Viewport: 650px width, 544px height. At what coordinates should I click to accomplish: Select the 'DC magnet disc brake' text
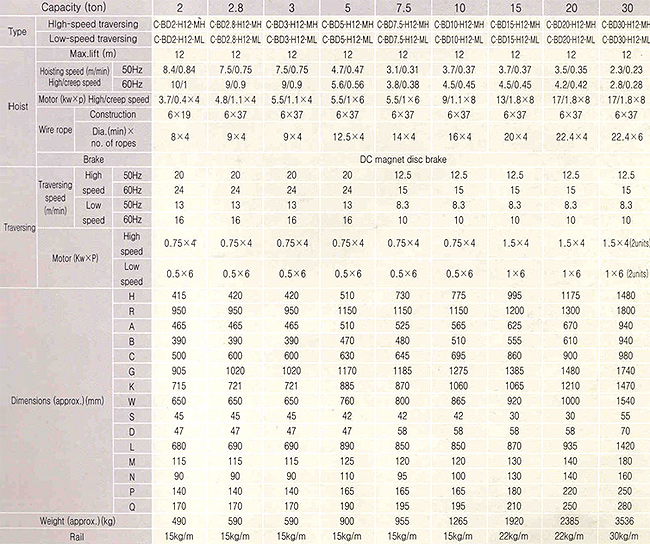click(x=403, y=159)
